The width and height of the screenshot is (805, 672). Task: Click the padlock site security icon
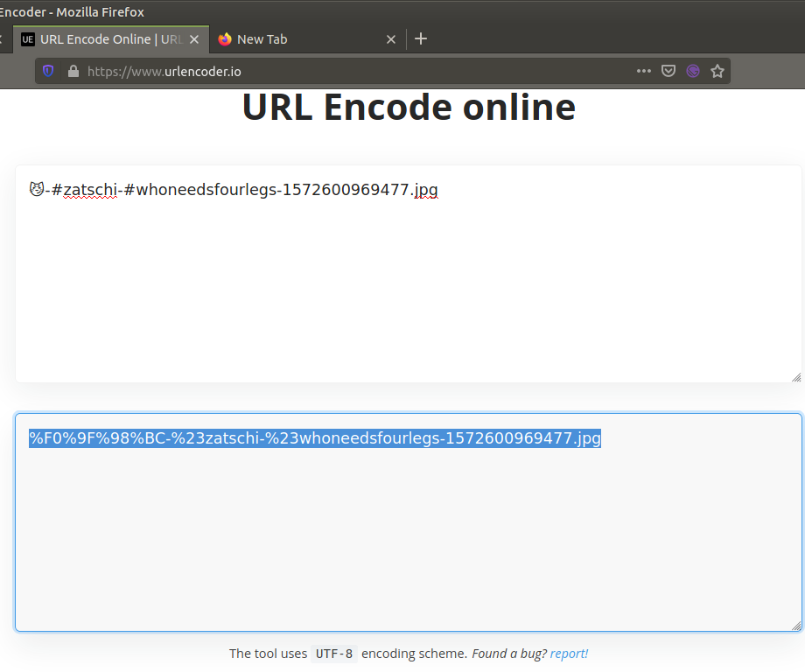click(x=73, y=72)
